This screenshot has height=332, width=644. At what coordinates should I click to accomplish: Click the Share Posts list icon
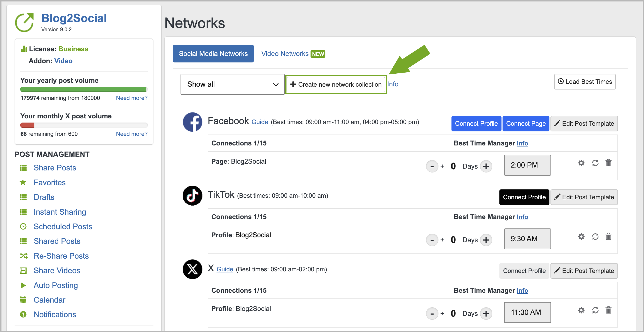[x=23, y=168]
